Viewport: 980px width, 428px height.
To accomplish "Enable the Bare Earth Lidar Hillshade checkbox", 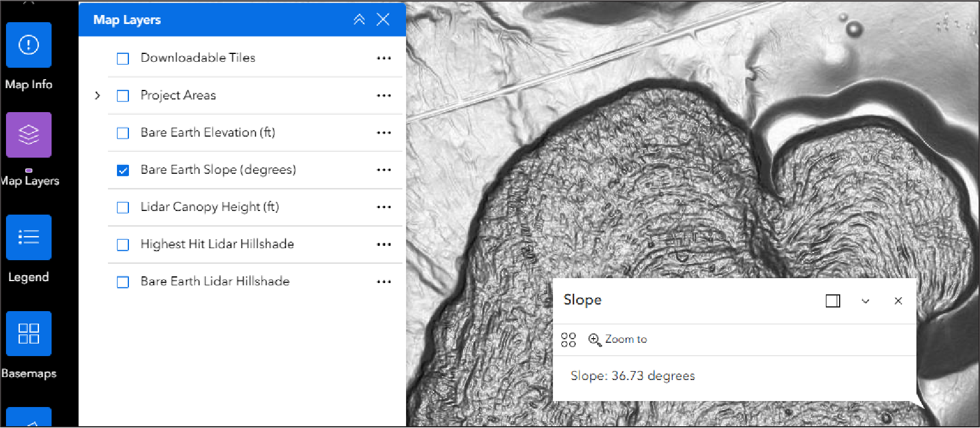I will click(123, 282).
